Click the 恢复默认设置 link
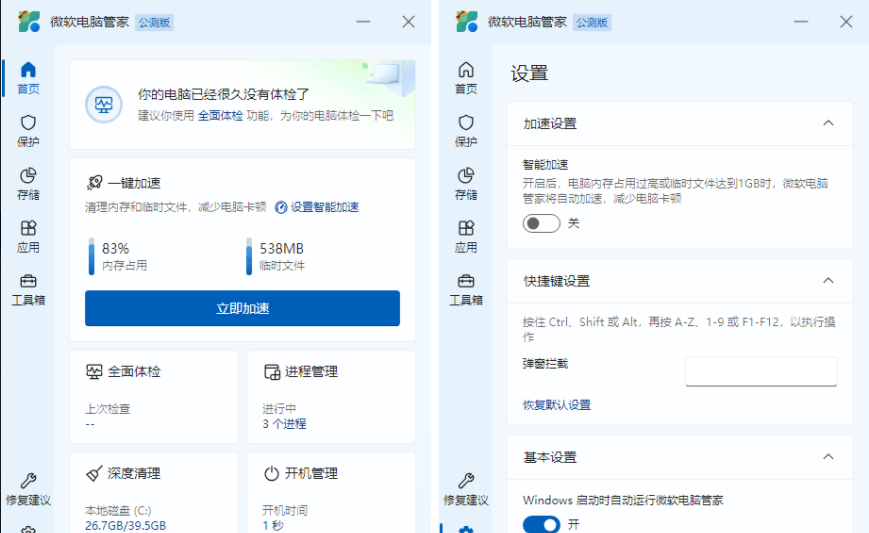This screenshot has width=869, height=533. point(557,405)
